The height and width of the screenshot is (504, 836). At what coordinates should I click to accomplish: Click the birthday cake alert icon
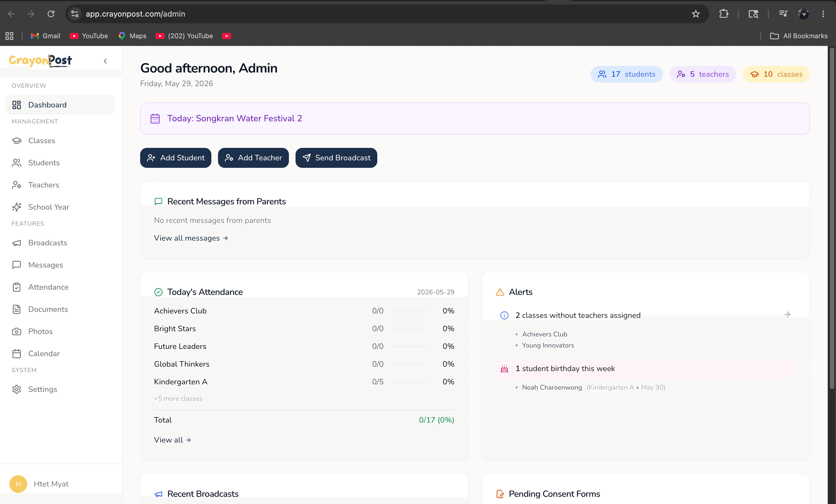(504, 369)
